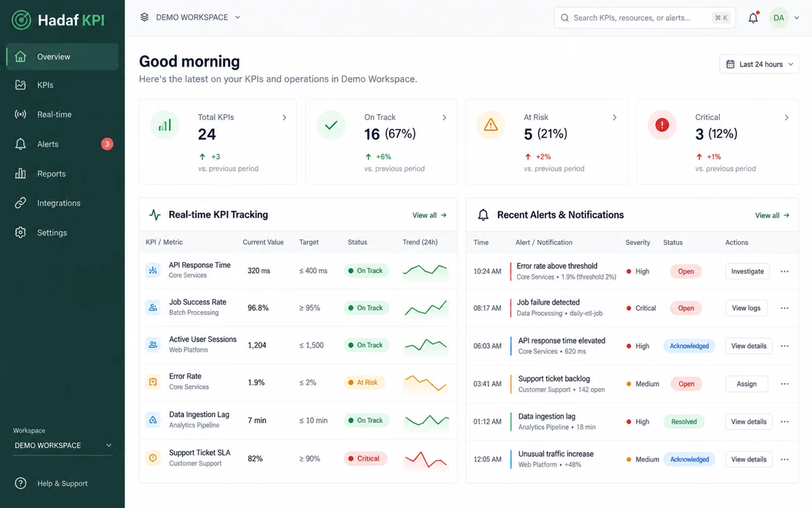Click the Data Ingestion Lag metric icon

[x=153, y=420]
